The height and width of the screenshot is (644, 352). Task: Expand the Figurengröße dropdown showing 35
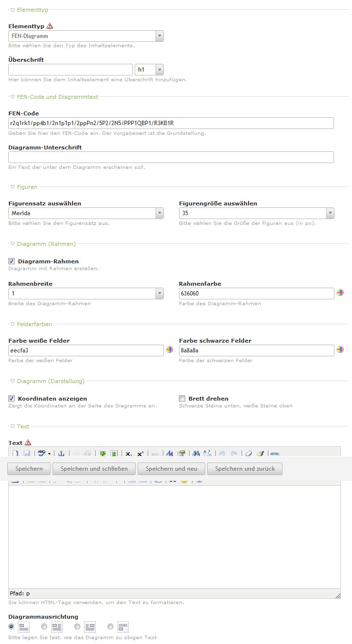coord(256,213)
